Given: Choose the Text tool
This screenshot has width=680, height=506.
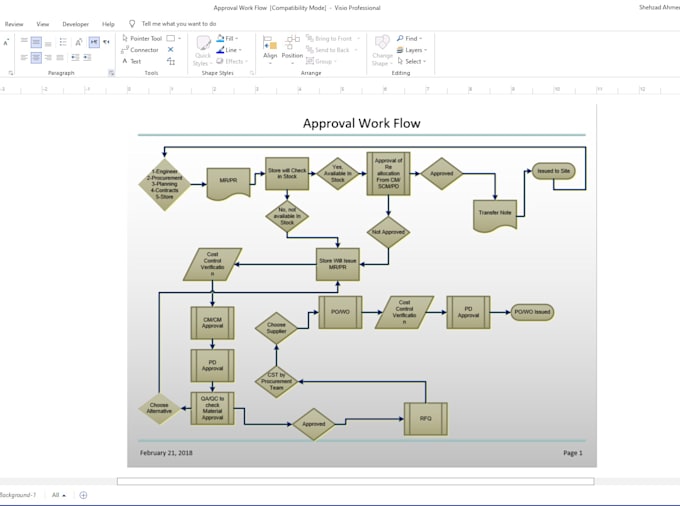Looking at the screenshot, I should click(131, 61).
